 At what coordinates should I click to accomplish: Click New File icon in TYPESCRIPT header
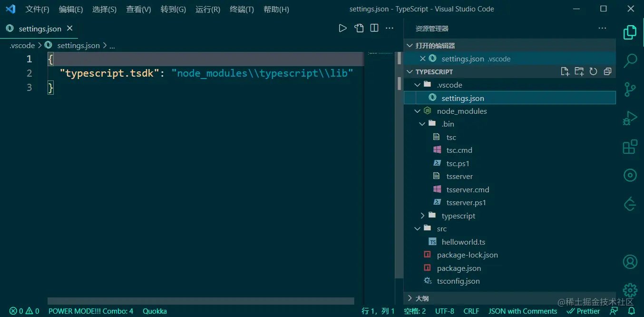[x=565, y=71]
